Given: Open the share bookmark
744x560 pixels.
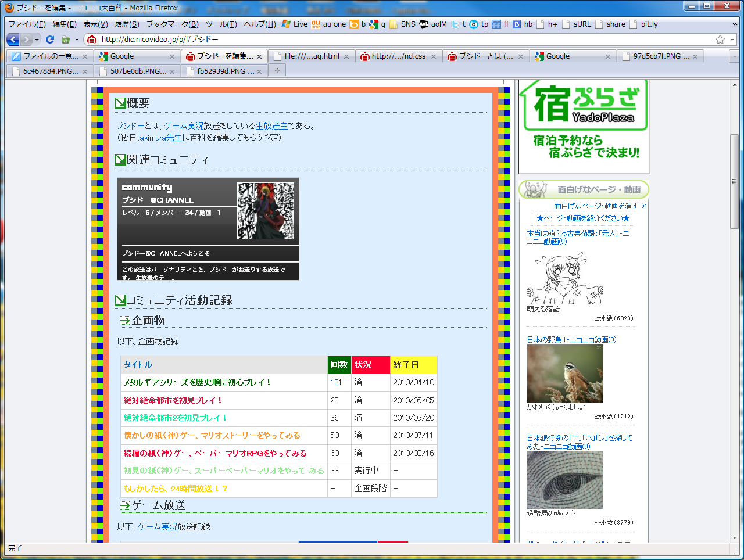Looking at the screenshot, I should click(x=610, y=24).
